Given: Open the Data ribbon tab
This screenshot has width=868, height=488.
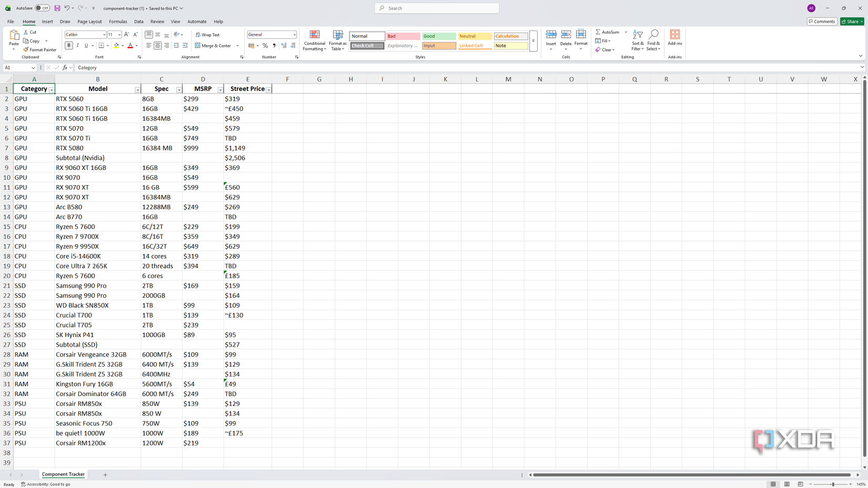Looking at the screenshot, I should (x=139, y=22).
